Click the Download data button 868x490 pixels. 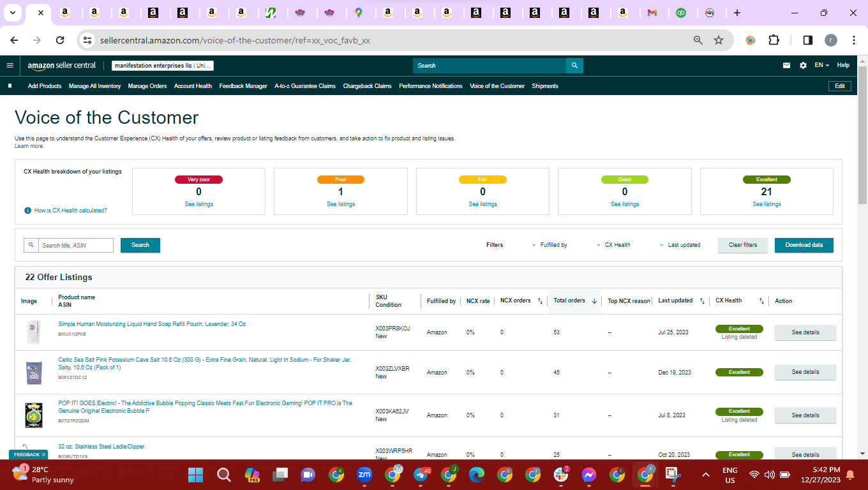804,245
